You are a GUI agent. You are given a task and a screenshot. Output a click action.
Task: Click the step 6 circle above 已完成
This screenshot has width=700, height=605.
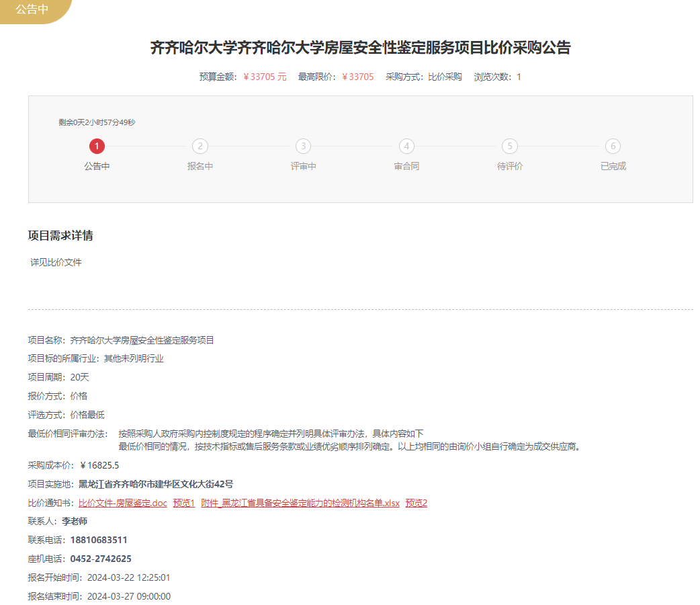point(613,146)
